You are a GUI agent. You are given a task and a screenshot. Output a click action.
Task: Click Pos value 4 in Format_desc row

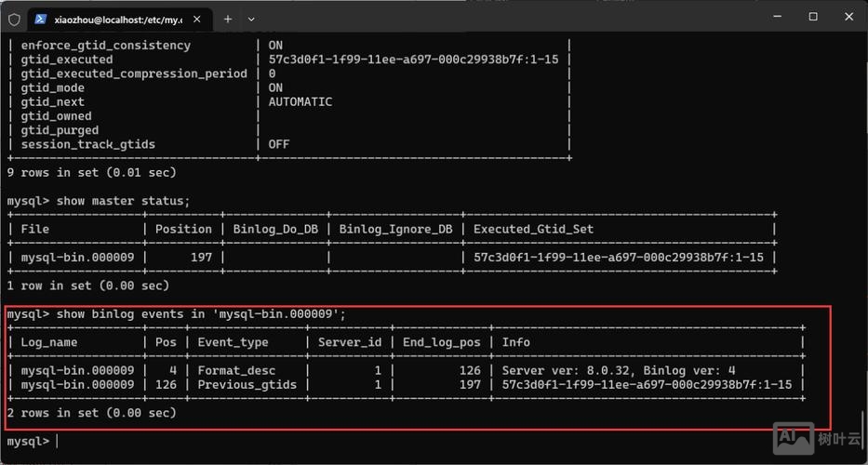coord(173,371)
